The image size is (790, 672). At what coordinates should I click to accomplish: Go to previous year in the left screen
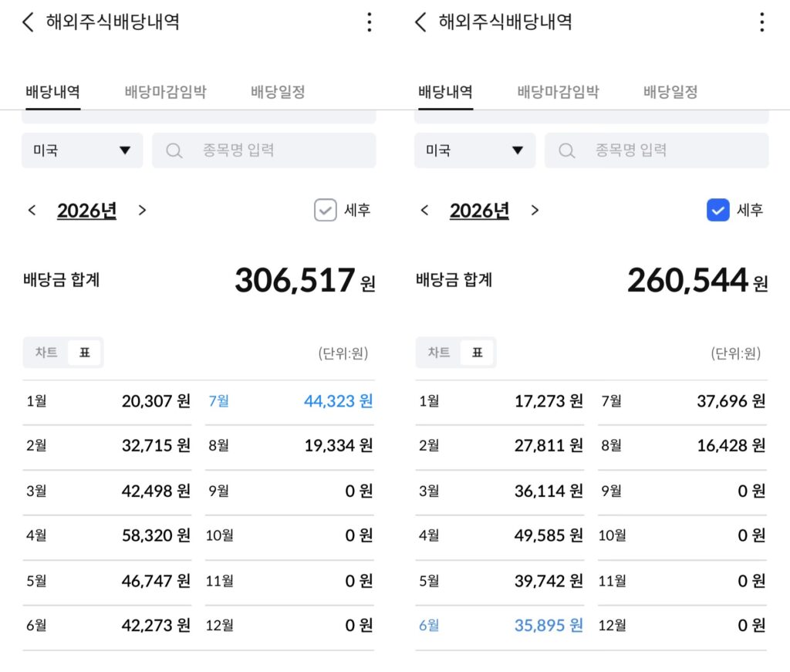click(x=32, y=210)
